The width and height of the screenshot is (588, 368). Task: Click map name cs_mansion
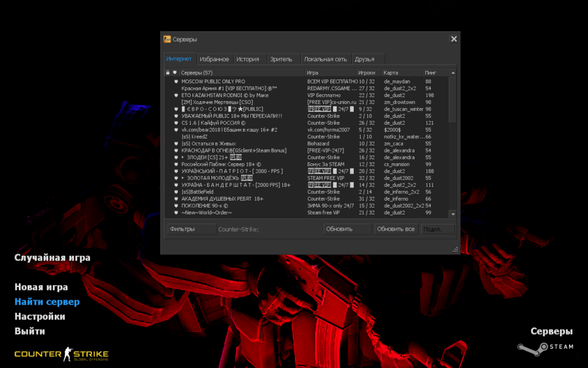tap(397, 164)
